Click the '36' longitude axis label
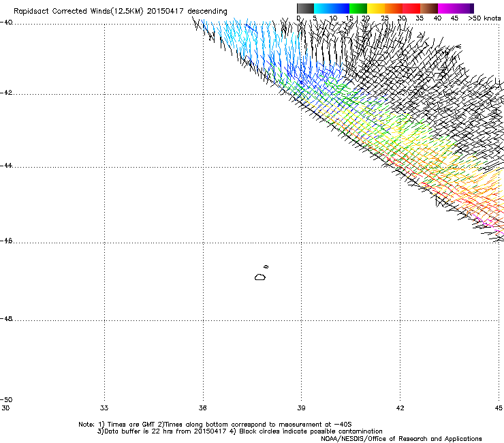Image resolution: width=504 pixels, height=443 pixels. point(202,408)
